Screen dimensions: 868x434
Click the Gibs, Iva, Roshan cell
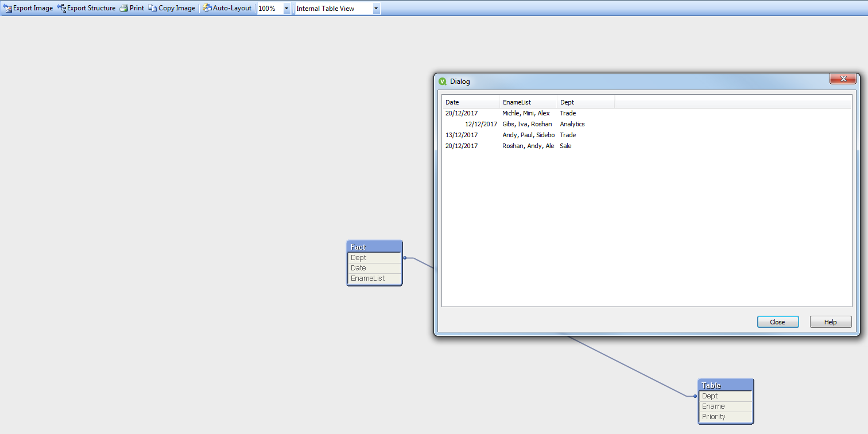tap(527, 124)
